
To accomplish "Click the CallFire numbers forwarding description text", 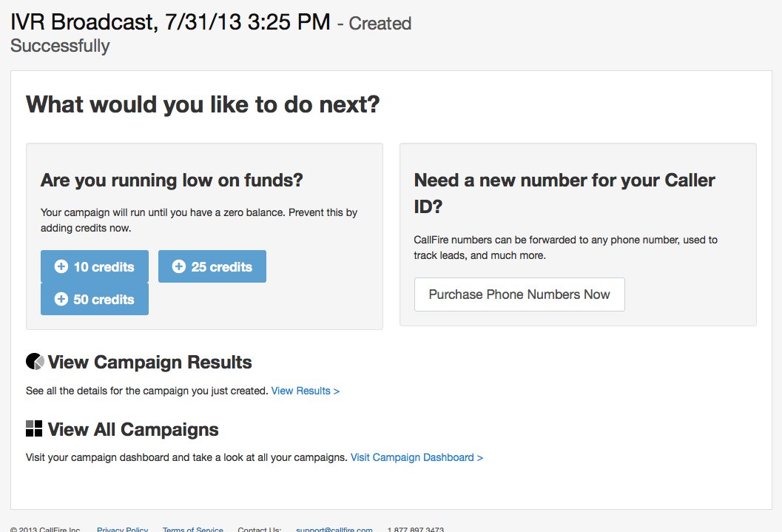I will point(565,247).
